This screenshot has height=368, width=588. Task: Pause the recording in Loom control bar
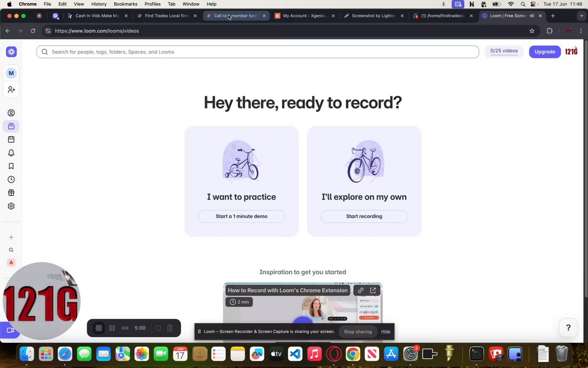[x=112, y=328]
